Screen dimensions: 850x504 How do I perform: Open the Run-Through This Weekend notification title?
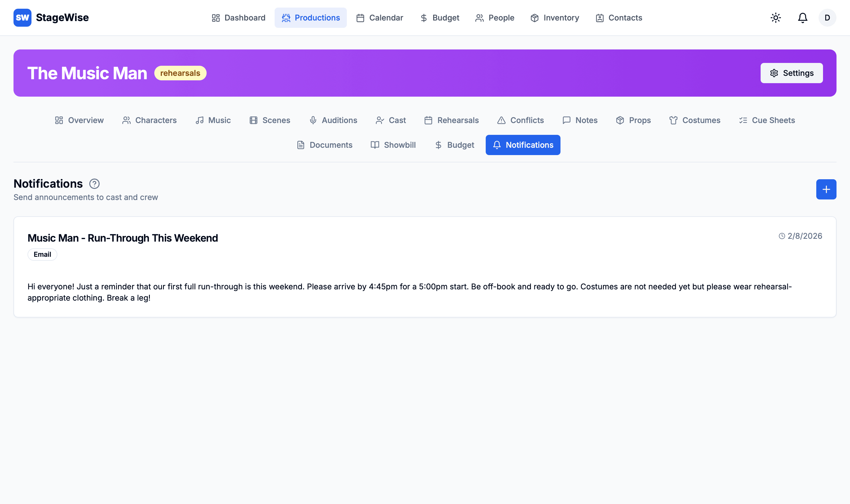tap(123, 238)
